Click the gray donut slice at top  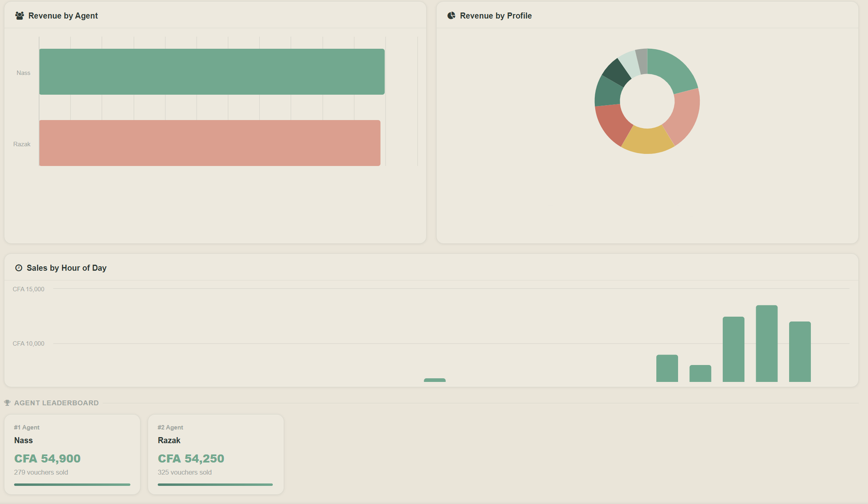click(642, 61)
